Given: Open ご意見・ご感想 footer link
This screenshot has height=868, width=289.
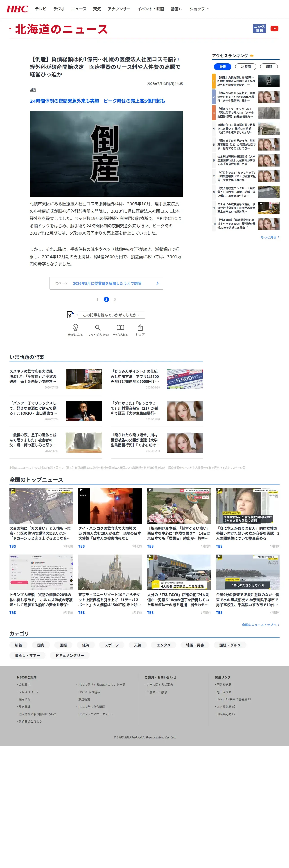Looking at the screenshot, I should pos(156,692).
